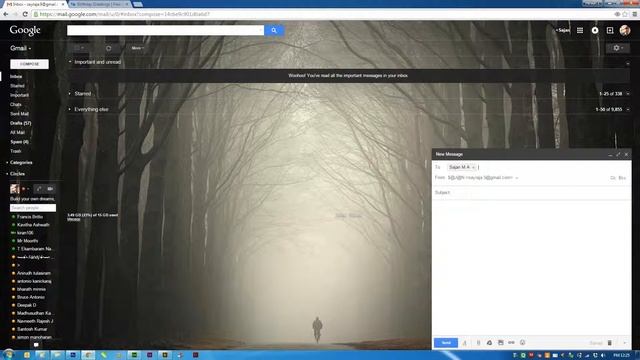Screen dimensions: 640x360
Task: Open chat with Mr Moorthi
Action: click(27, 241)
